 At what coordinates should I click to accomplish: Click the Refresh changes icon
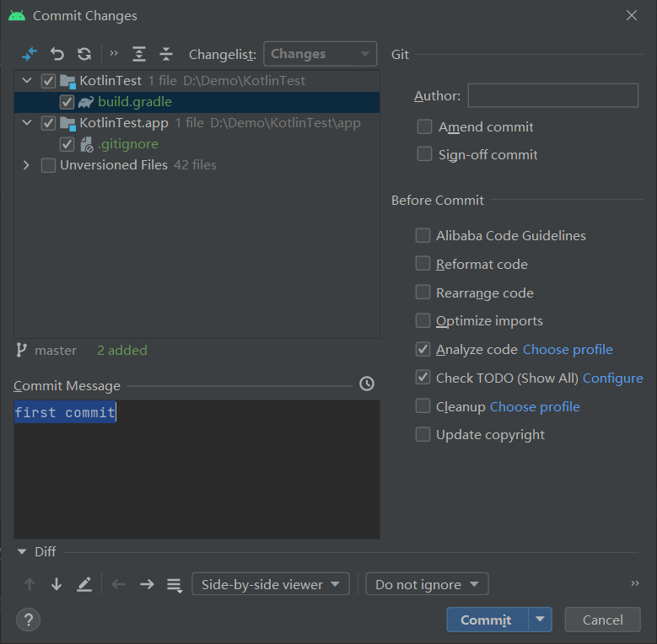tap(84, 54)
